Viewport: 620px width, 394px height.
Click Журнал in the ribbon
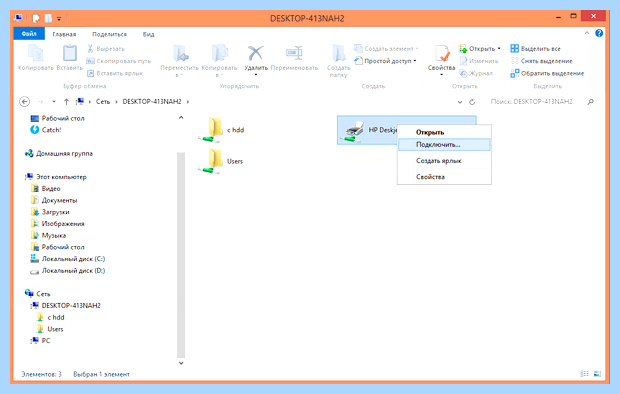coord(476,73)
